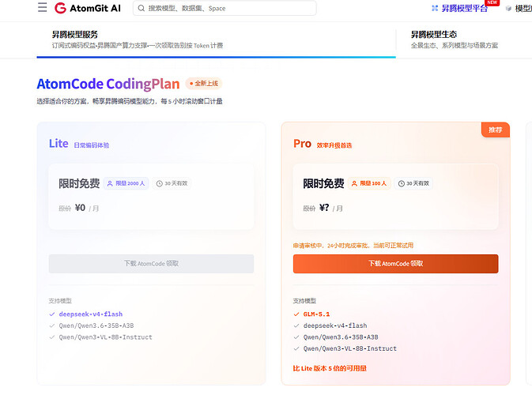Click 限量 100 人 badge on Pro
532x395 pixels.
(x=369, y=183)
